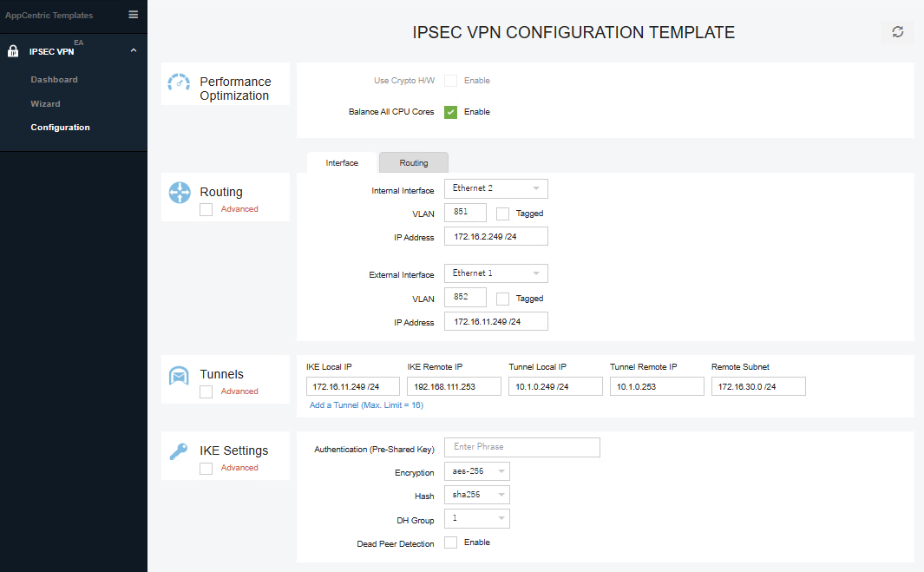Disable Balance All CPU Cores
Viewport: 924px width, 572px height.
click(450, 111)
